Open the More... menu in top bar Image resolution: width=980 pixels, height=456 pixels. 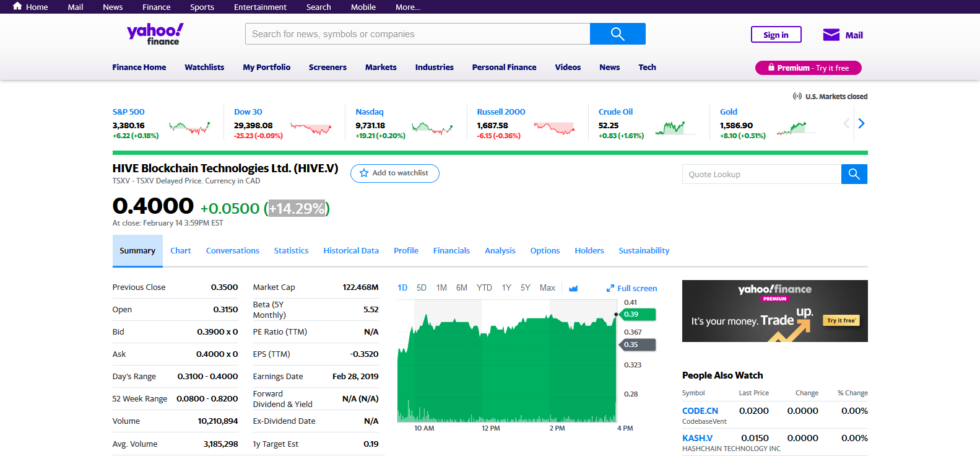click(x=407, y=7)
